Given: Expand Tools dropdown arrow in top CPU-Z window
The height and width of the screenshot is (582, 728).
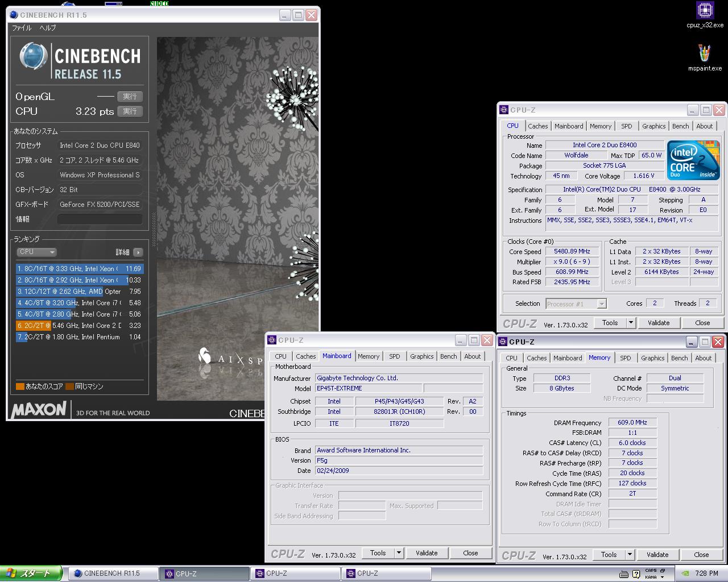Looking at the screenshot, I should coord(631,323).
